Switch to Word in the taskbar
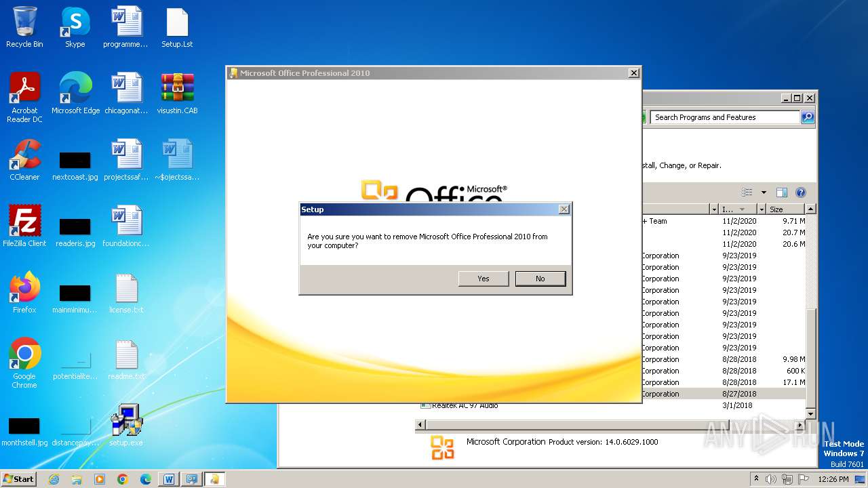Viewport: 868px width, 488px height. click(x=169, y=479)
